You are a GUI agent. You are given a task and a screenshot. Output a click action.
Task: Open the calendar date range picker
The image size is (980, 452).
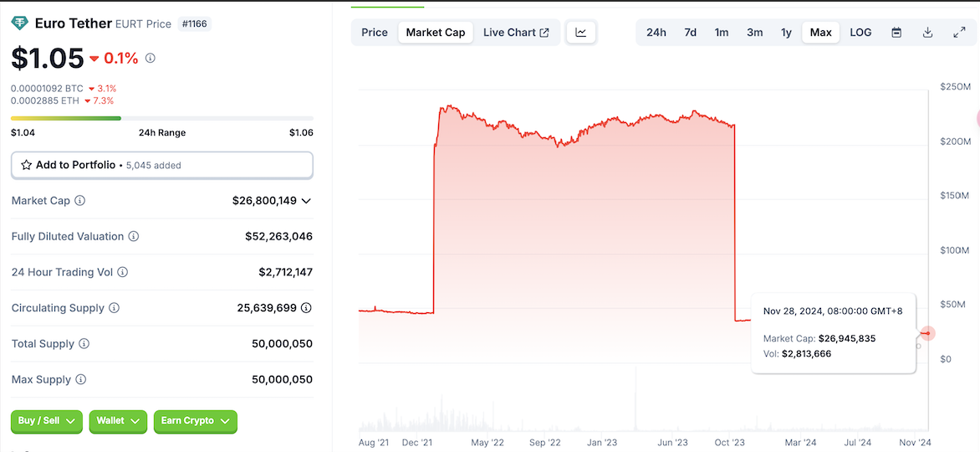point(896,33)
